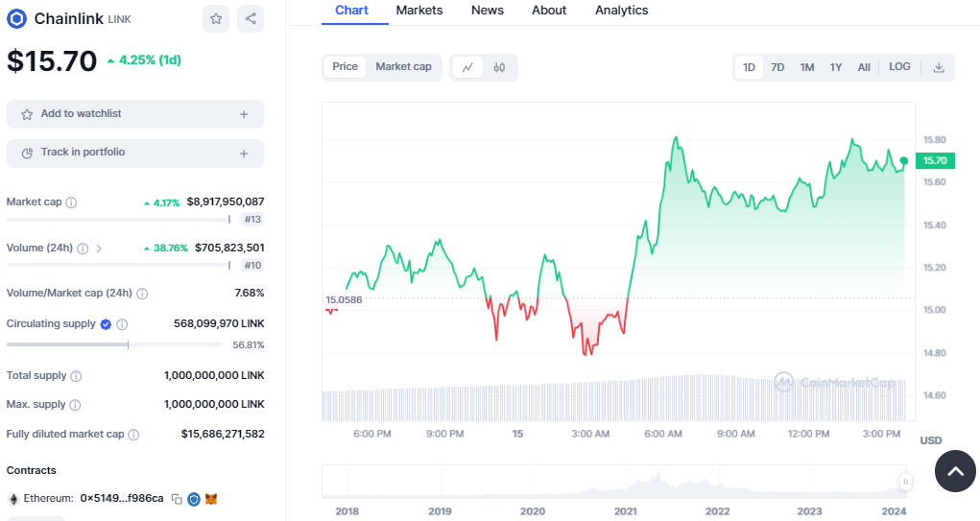Expand Volume (24h) chevron arrow
The image size is (980, 521).
(x=99, y=249)
